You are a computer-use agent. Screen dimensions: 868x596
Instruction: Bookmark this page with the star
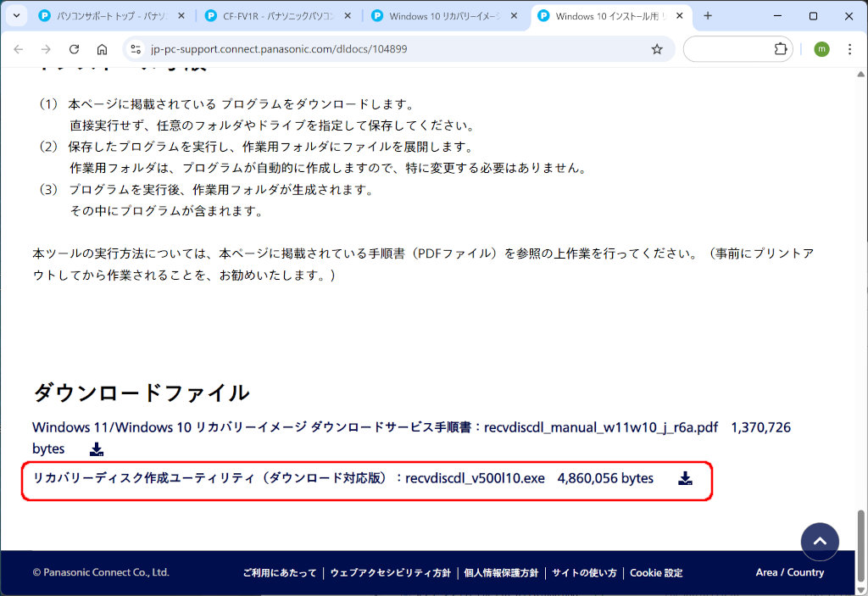(x=657, y=49)
